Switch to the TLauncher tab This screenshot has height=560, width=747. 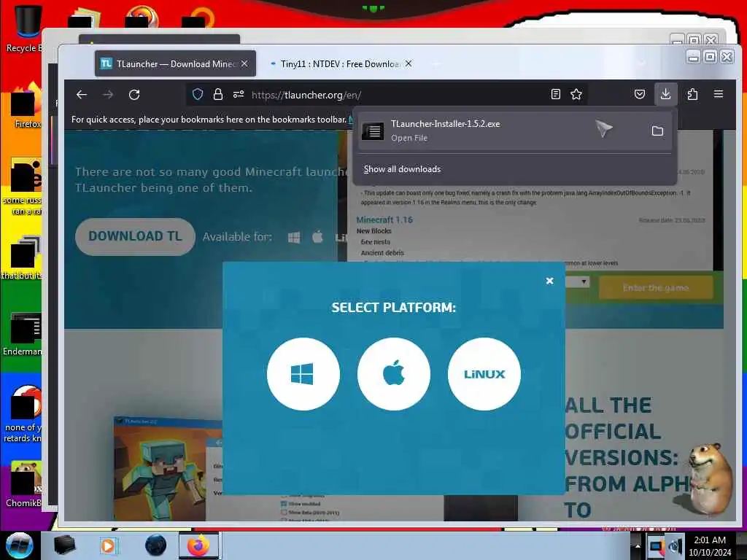tap(175, 64)
